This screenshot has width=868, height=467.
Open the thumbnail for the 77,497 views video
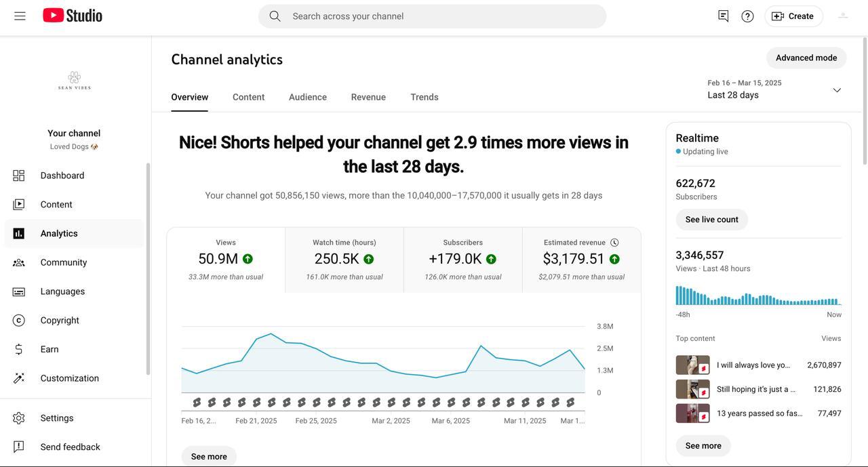pos(693,413)
